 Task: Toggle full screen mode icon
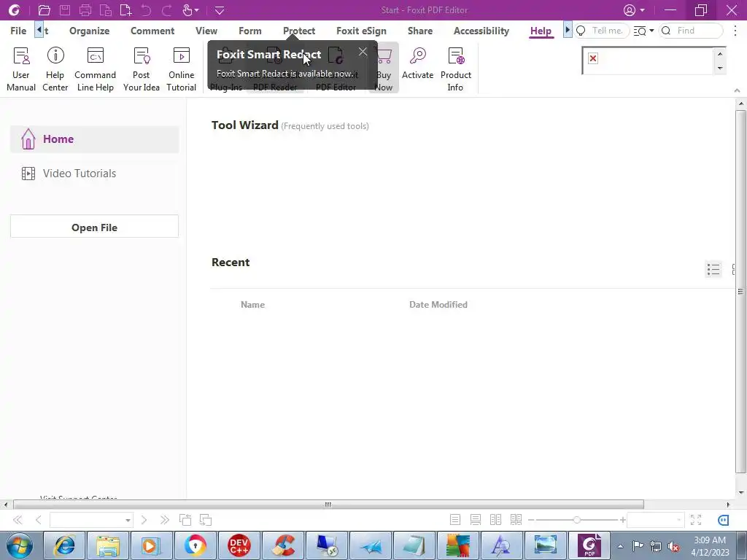(x=696, y=520)
